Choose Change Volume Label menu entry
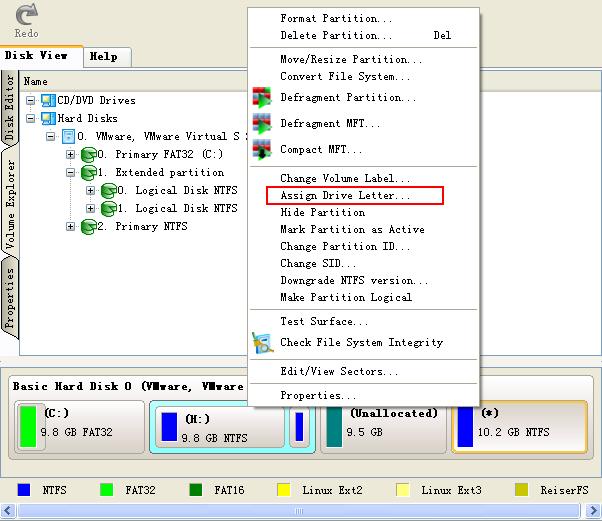Image resolution: width=602 pixels, height=521 pixels. (x=364, y=178)
